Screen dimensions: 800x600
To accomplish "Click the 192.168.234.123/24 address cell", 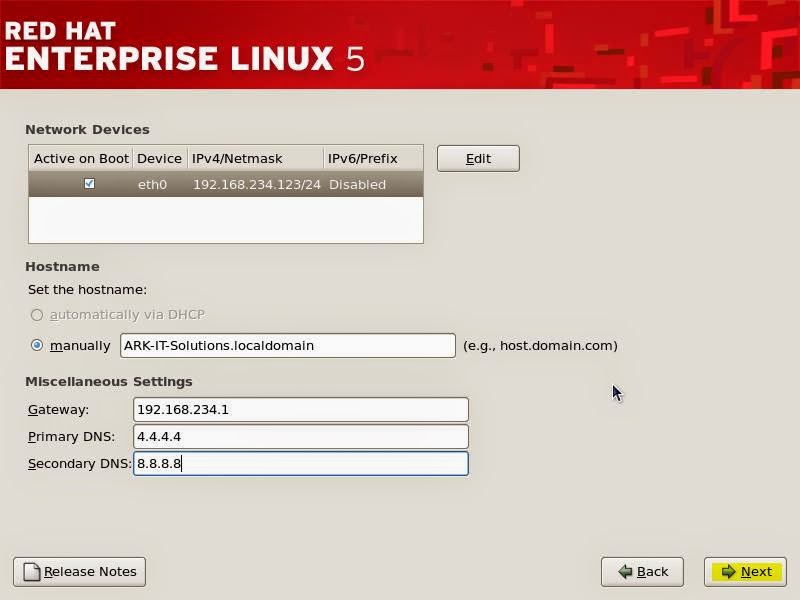I will (257, 185).
